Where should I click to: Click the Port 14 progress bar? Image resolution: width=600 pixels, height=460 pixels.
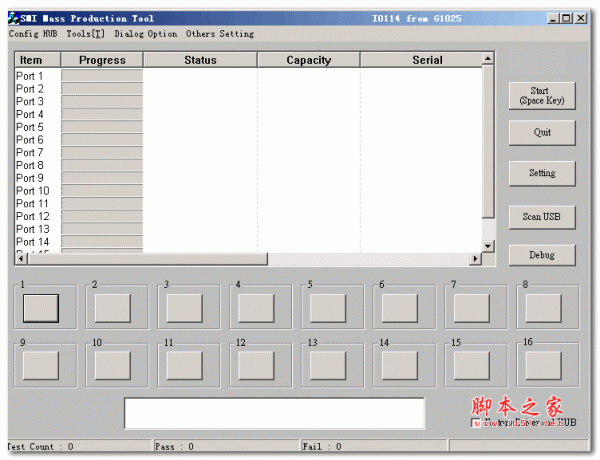(102, 241)
